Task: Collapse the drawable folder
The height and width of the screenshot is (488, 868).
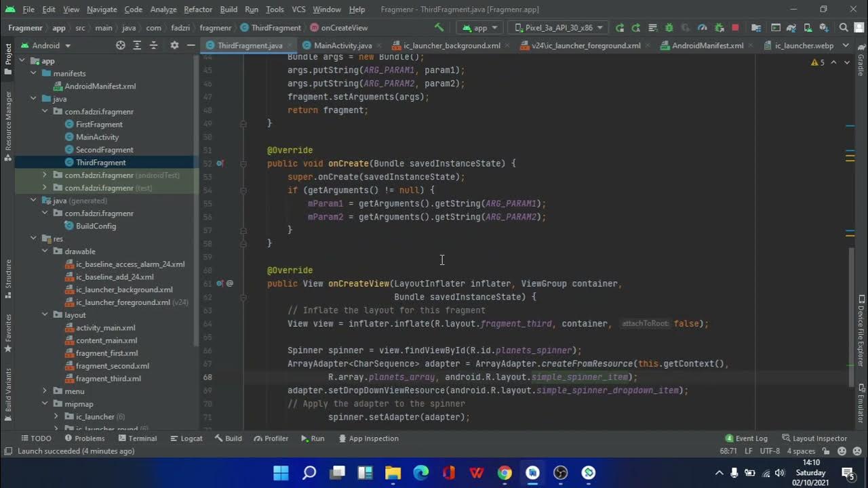Action: click(45, 251)
